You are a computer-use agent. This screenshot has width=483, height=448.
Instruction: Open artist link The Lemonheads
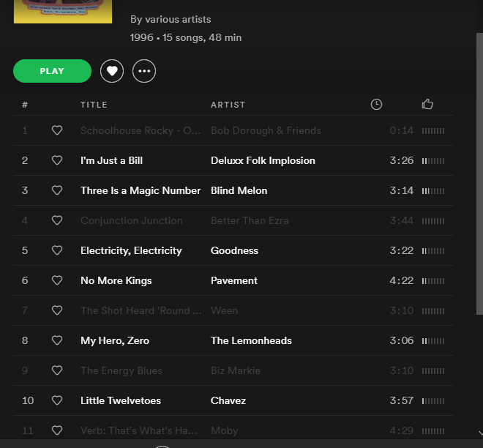click(251, 340)
